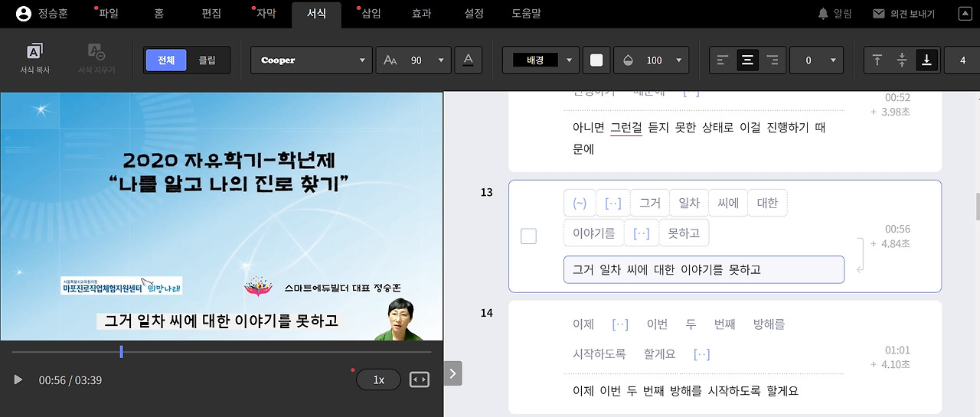Open 알림 notifications bell
This screenshot has height=417, width=980.
(835, 13)
